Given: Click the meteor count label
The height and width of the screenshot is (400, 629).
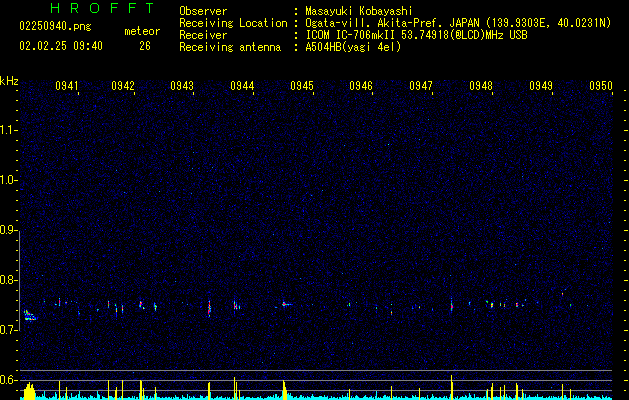Looking at the screenshot, I should [x=142, y=31].
